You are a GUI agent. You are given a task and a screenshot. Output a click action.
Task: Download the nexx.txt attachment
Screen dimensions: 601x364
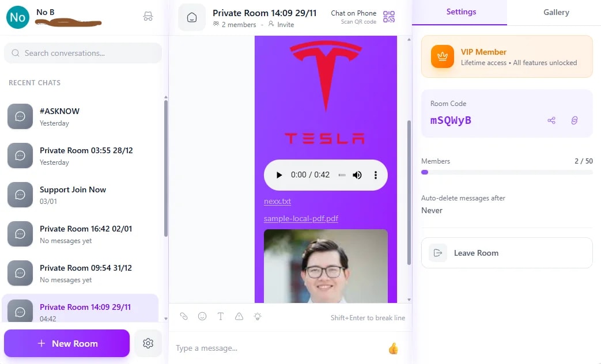coord(277,202)
